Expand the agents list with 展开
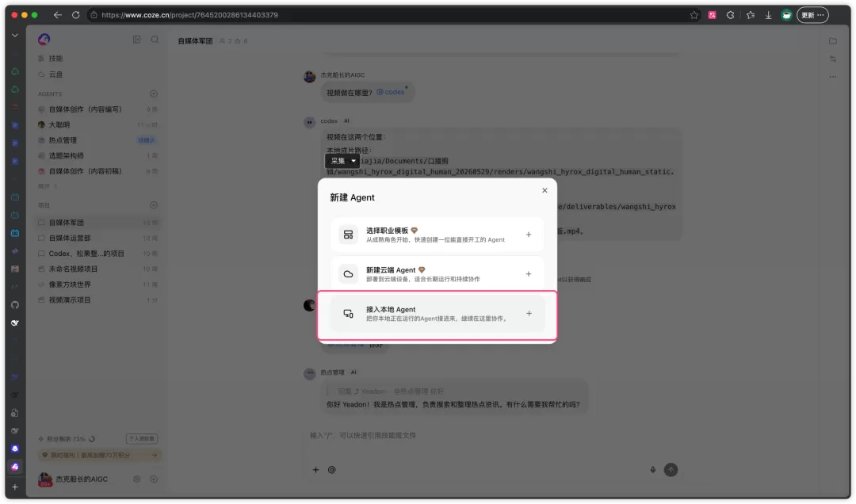Viewport: 856px width, 504px height. click(48, 187)
